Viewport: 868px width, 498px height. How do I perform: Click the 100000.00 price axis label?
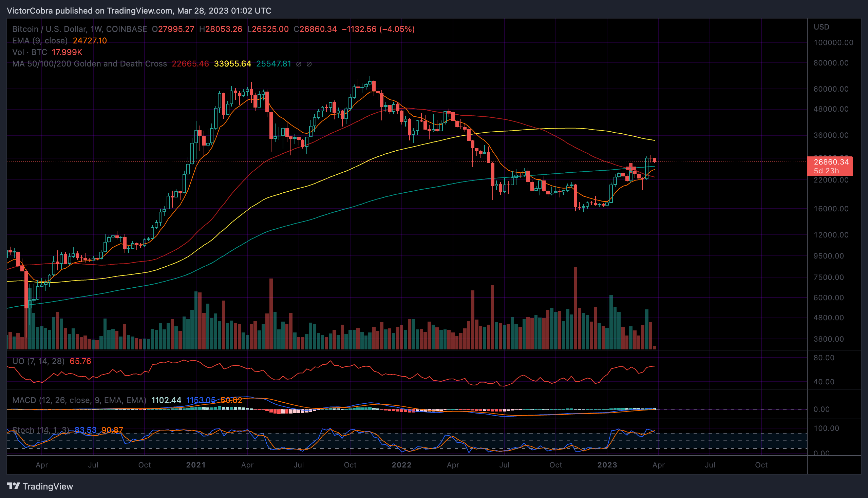(x=833, y=43)
